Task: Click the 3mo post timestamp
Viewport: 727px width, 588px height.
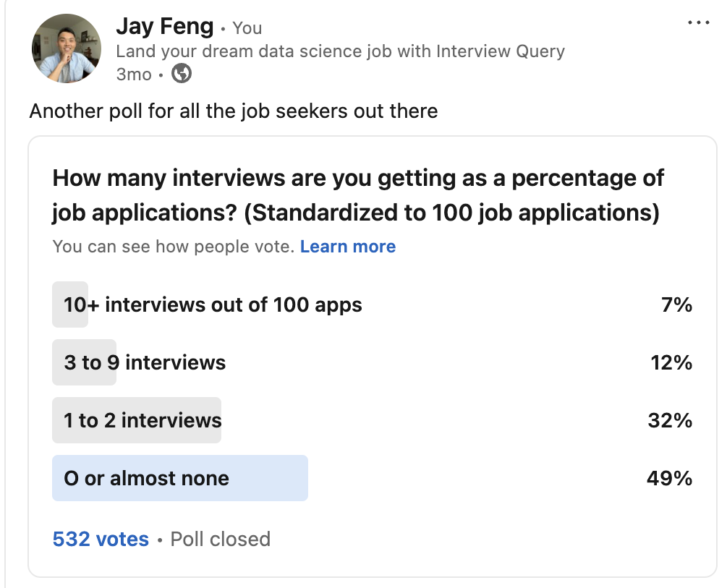Action: click(x=134, y=74)
